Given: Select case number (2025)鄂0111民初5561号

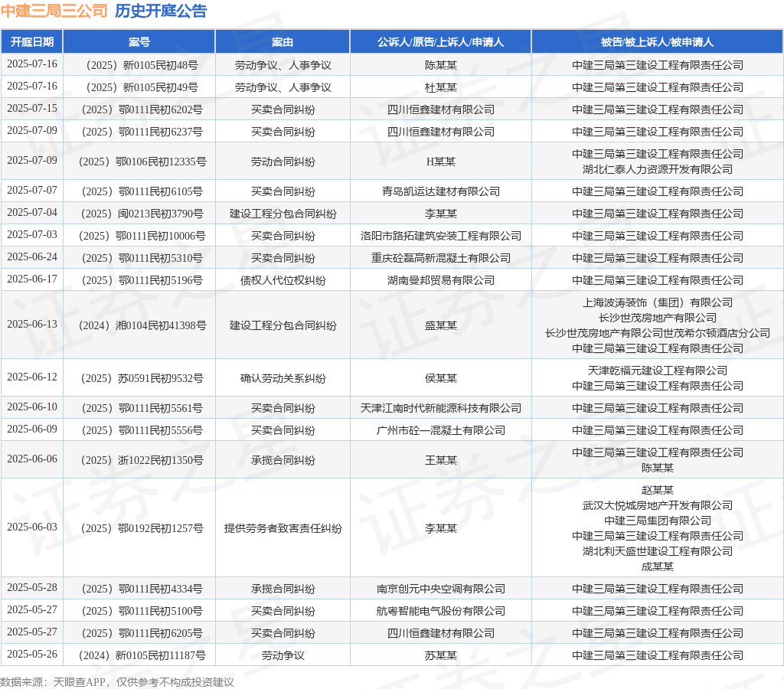Looking at the screenshot, I should [x=142, y=408].
